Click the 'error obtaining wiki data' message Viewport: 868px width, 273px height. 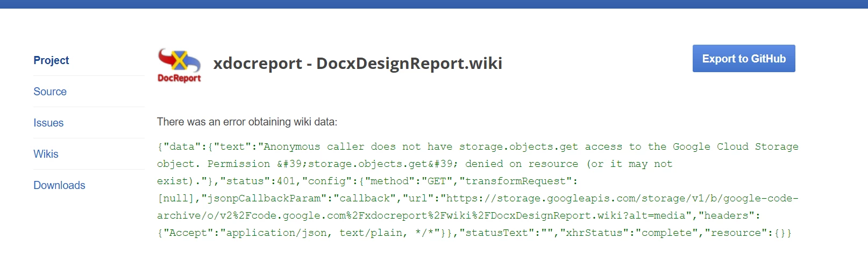tap(247, 122)
